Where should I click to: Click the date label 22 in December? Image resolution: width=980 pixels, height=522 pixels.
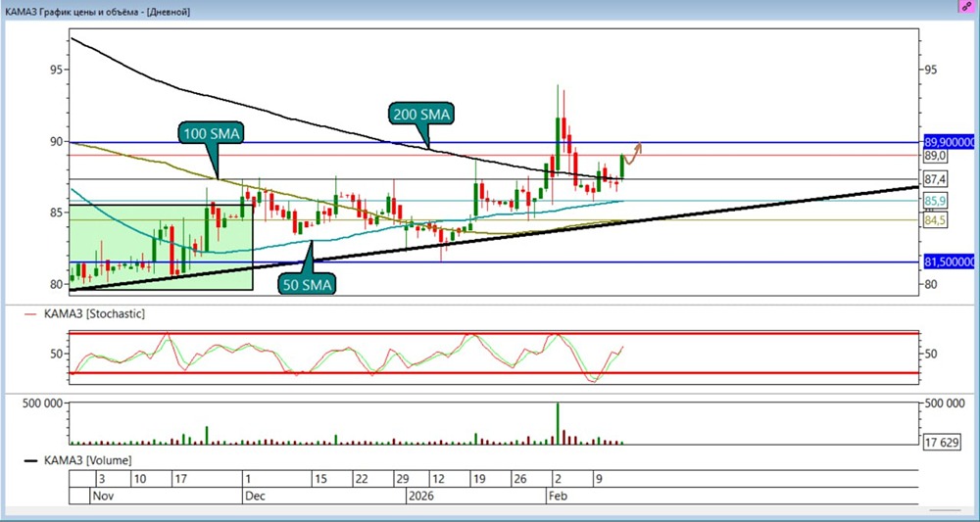(x=362, y=480)
